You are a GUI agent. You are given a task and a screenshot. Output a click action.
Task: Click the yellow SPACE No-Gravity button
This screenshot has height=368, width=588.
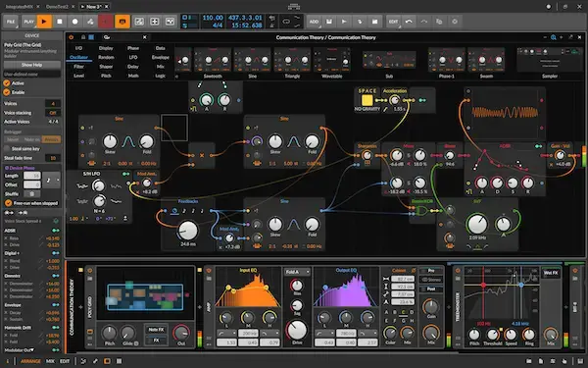coord(367,100)
